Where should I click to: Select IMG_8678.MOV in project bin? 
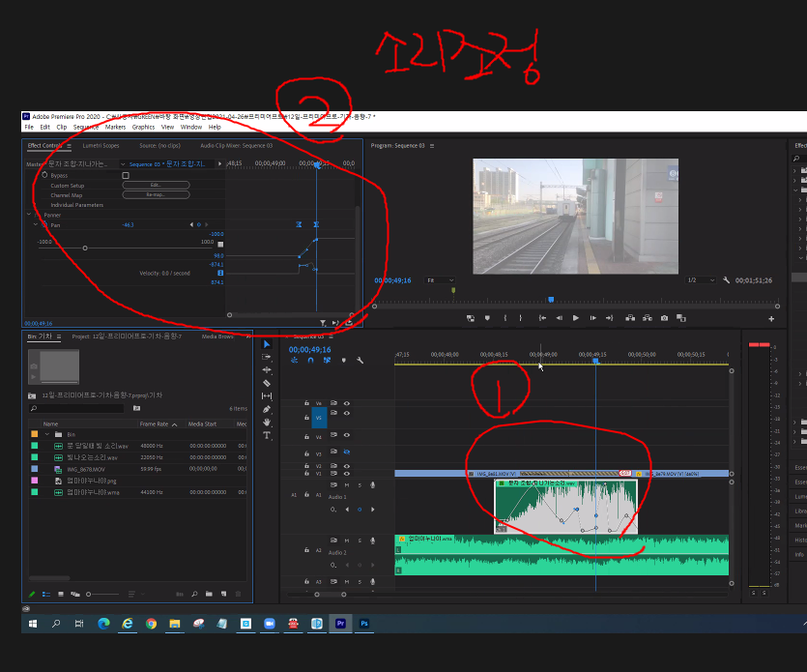[86, 469]
